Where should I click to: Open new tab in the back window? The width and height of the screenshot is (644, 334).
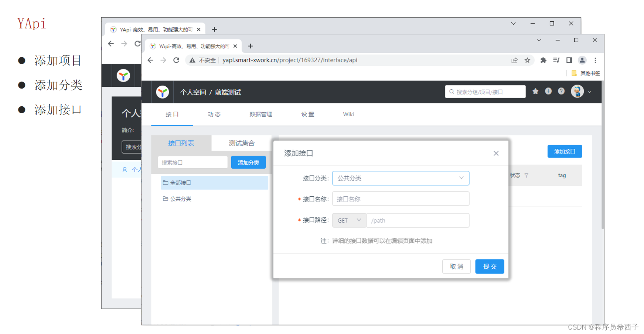pos(215,30)
